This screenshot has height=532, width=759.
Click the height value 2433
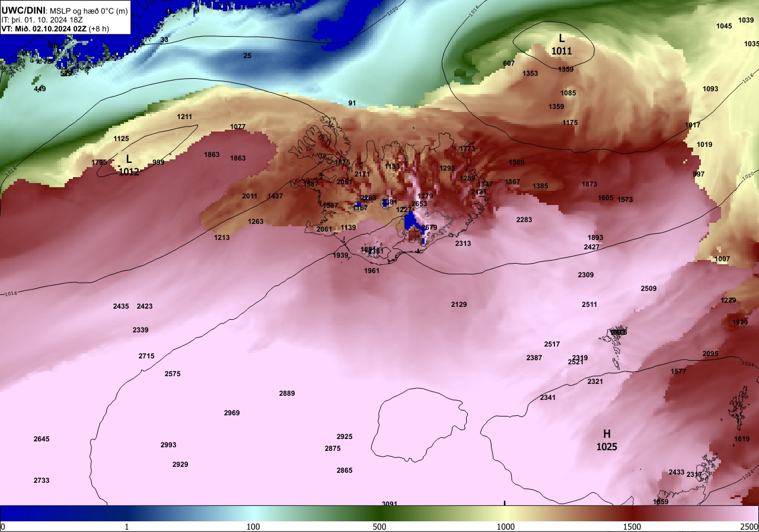(x=677, y=472)
